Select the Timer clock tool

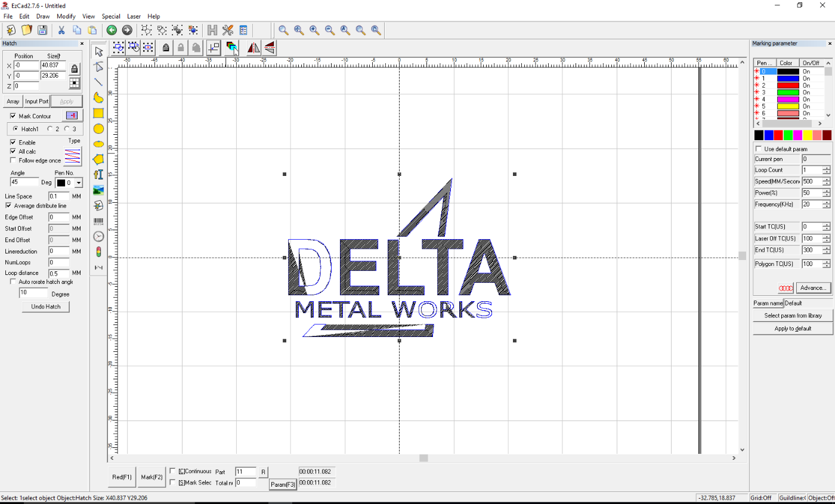(x=99, y=237)
